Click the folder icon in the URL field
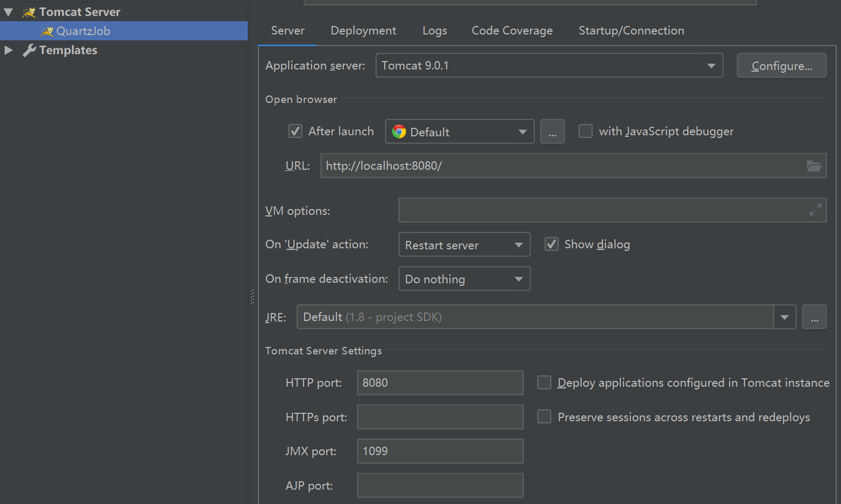Image resolution: width=841 pixels, height=504 pixels. (x=814, y=166)
